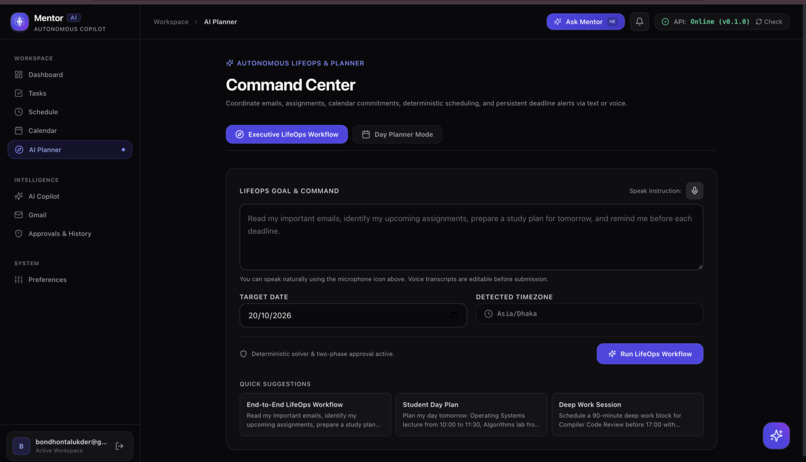
Task: Click the user avatar B
Action: tap(21, 446)
